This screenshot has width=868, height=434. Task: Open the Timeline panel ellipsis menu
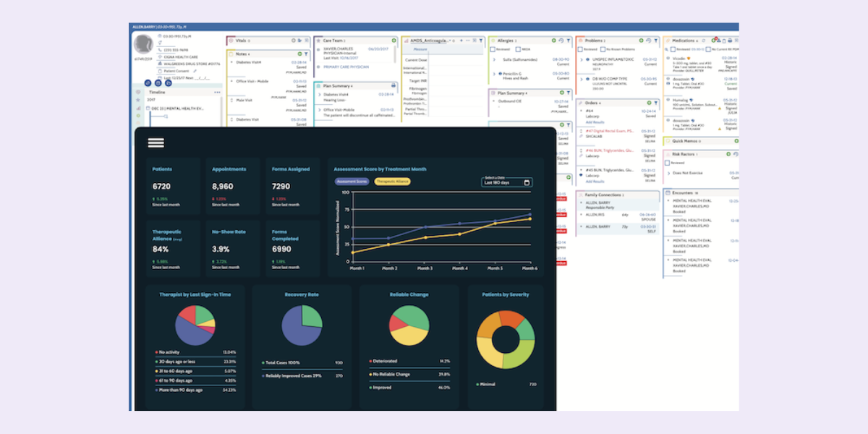(x=217, y=93)
